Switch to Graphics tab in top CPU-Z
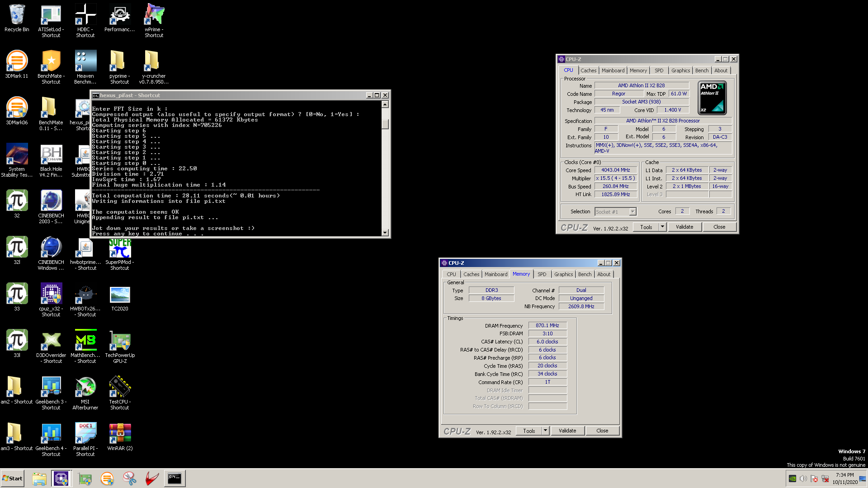 pos(680,70)
